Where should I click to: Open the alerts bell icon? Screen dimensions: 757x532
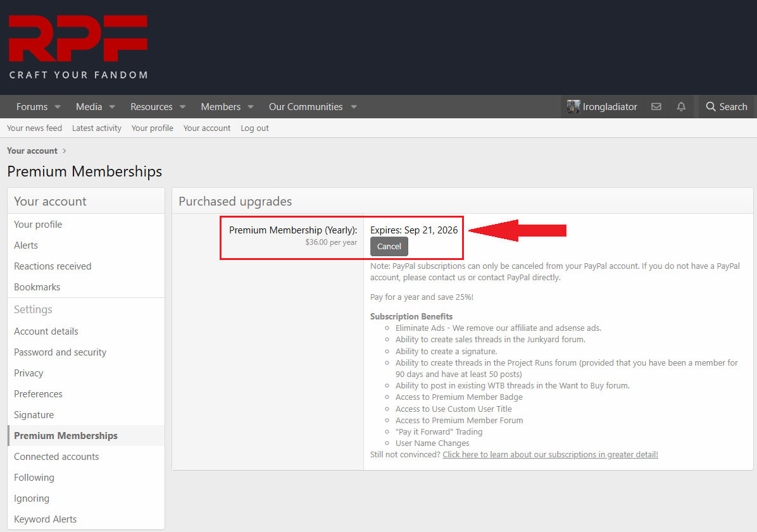point(681,107)
